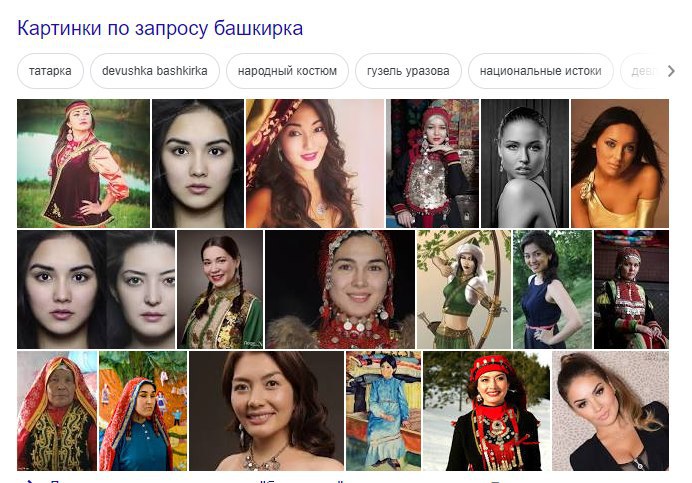Viewport: 692px width, 483px height.
Task: Select the devushka bashkirka filter chip
Action: (x=154, y=71)
